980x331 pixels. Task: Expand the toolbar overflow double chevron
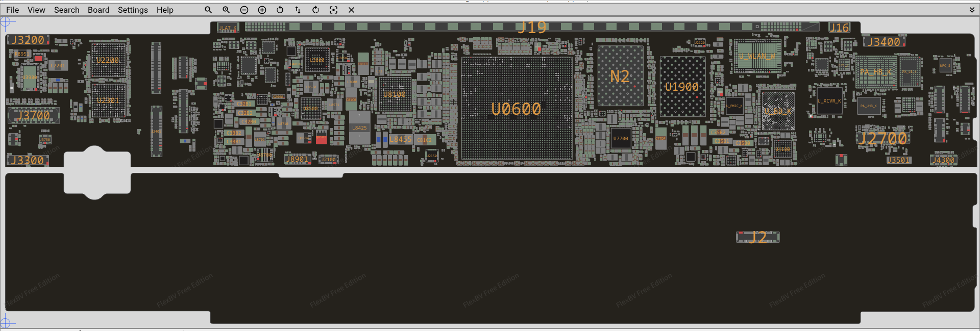[x=972, y=10]
